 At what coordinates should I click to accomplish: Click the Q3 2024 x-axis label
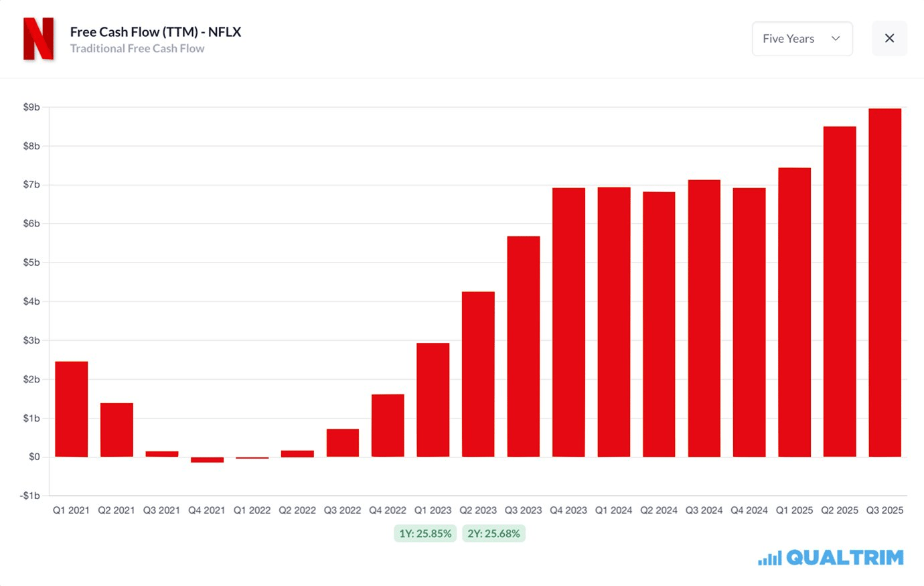click(704, 510)
